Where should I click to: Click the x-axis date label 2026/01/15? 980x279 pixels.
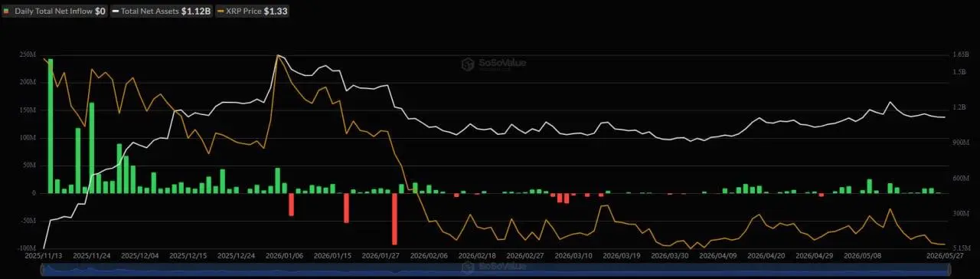[x=333, y=255]
